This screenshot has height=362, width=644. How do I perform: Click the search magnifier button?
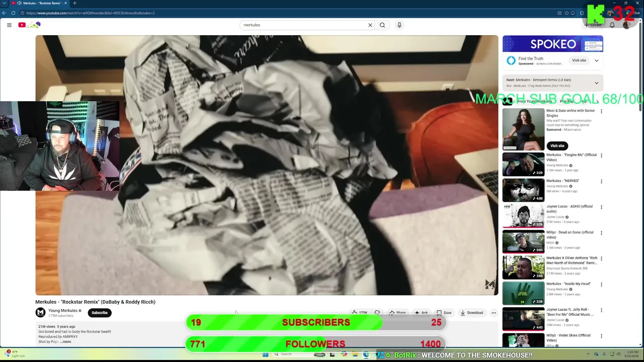(382, 25)
